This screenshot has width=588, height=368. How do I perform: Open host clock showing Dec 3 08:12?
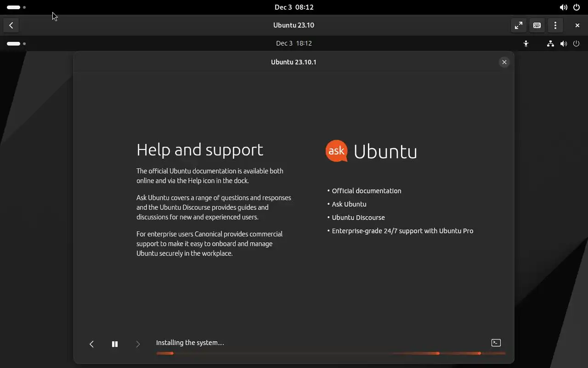coord(294,7)
